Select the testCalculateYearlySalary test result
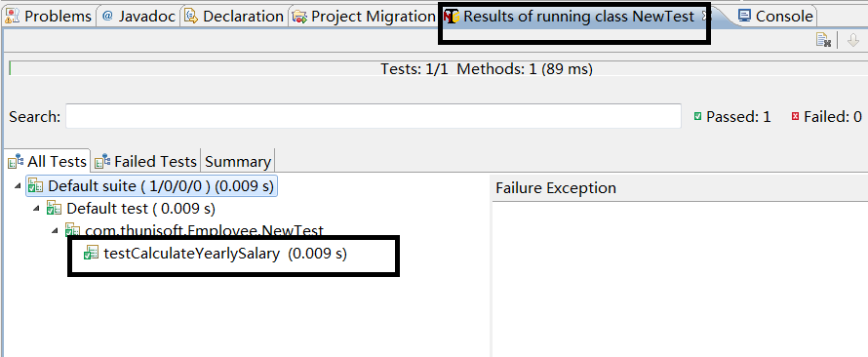The height and width of the screenshot is (357, 868). point(215,254)
